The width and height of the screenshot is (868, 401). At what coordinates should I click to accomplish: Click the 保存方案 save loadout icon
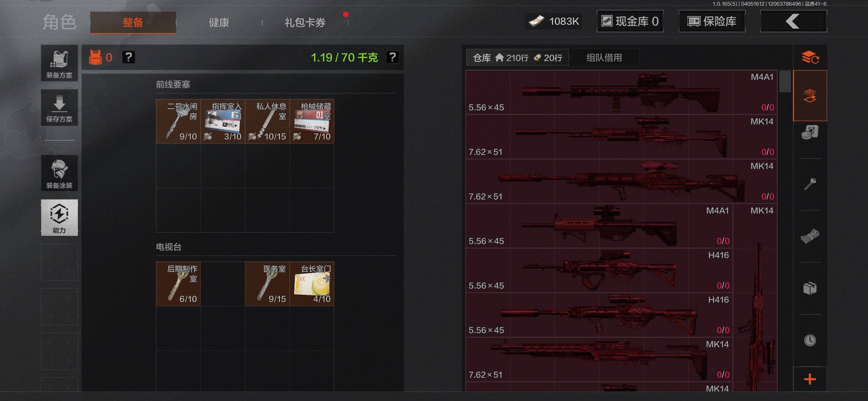[x=59, y=108]
